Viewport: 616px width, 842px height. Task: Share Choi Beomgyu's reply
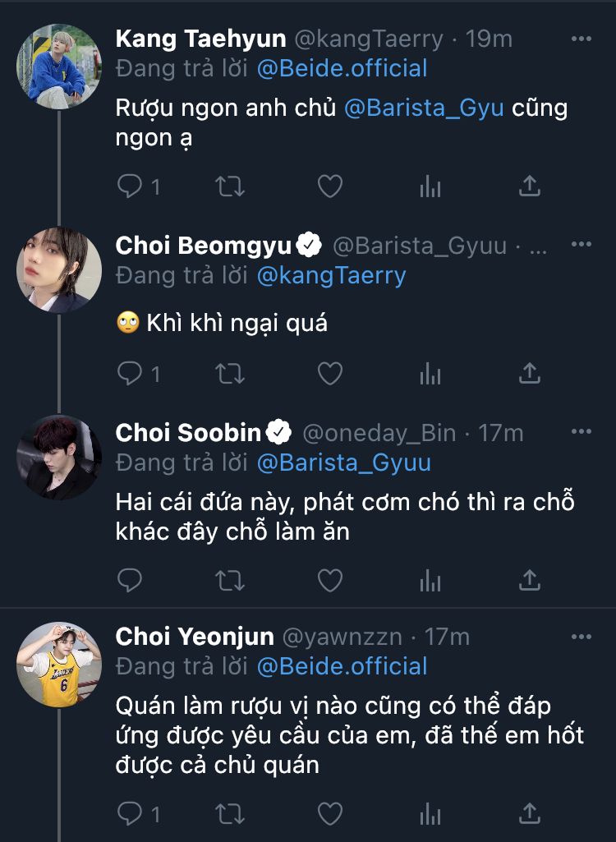531,374
